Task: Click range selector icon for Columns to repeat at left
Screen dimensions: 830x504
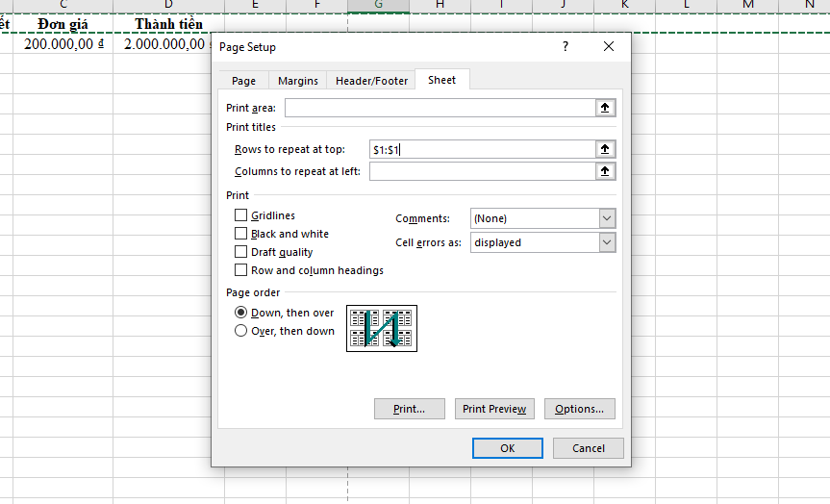Action: pos(605,171)
